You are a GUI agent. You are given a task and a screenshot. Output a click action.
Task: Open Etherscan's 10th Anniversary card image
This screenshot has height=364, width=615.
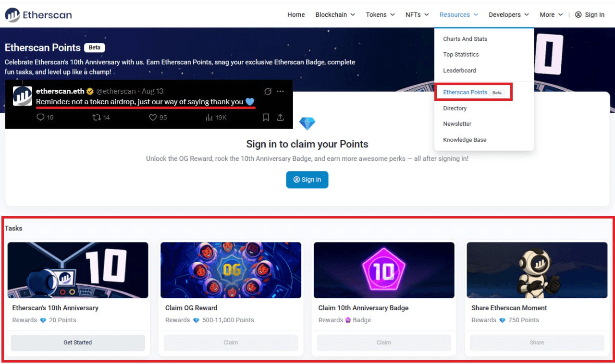78,270
